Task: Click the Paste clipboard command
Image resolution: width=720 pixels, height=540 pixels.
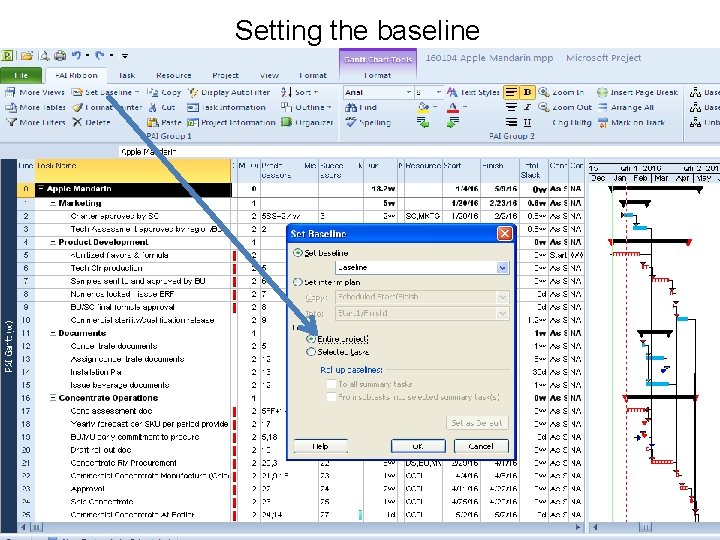Action: [x=164, y=123]
